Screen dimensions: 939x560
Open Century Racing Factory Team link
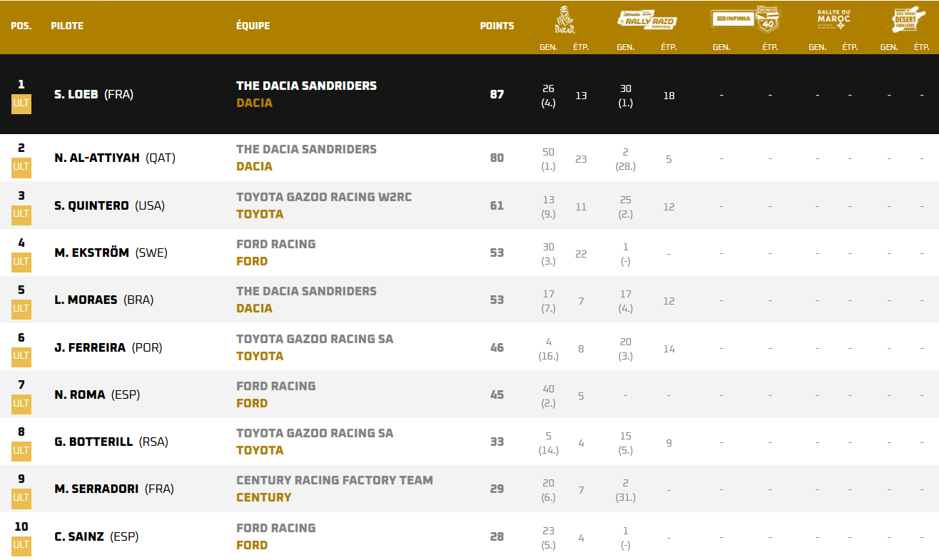335,480
